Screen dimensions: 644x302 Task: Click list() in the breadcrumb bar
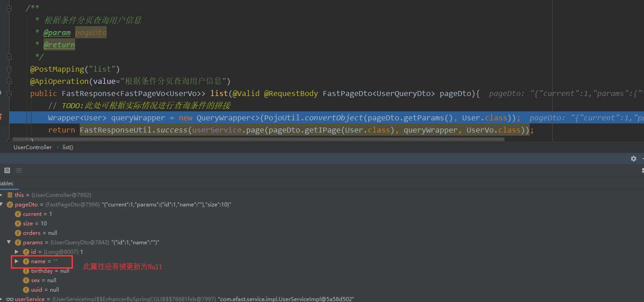coord(68,147)
